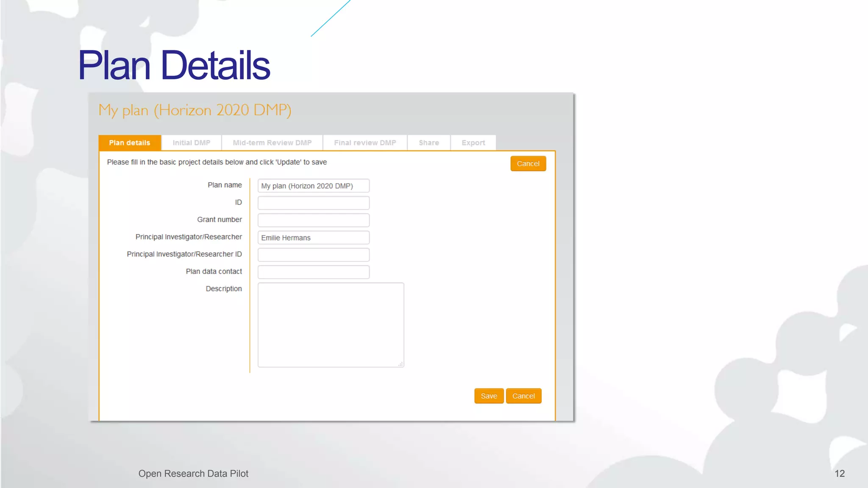Screen dimensions: 868x488
Task: Click into the Plan name field
Action: (313, 186)
